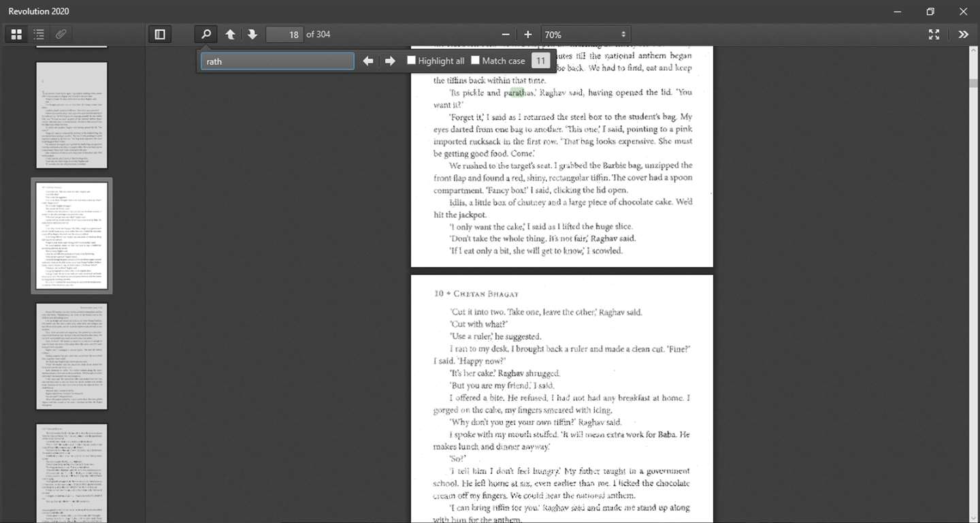Enter presentation fullscreen mode

(x=934, y=34)
